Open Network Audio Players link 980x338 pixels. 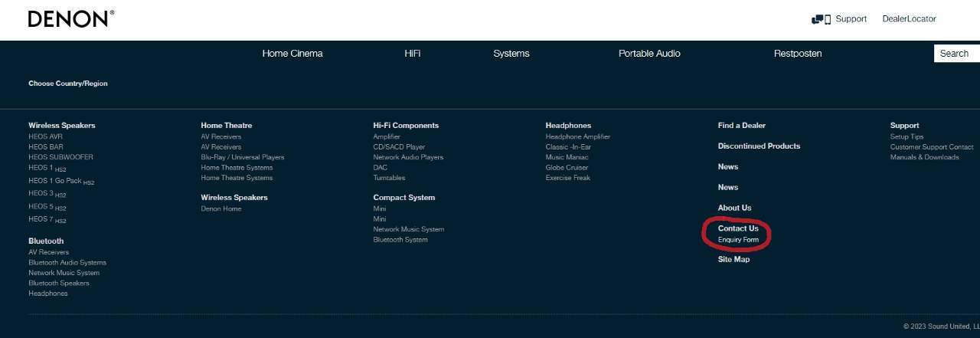pos(408,157)
